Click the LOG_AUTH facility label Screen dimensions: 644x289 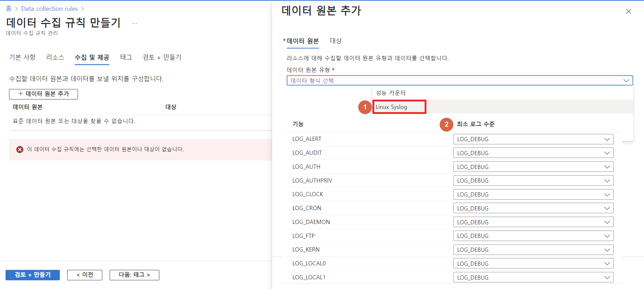(306, 167)
